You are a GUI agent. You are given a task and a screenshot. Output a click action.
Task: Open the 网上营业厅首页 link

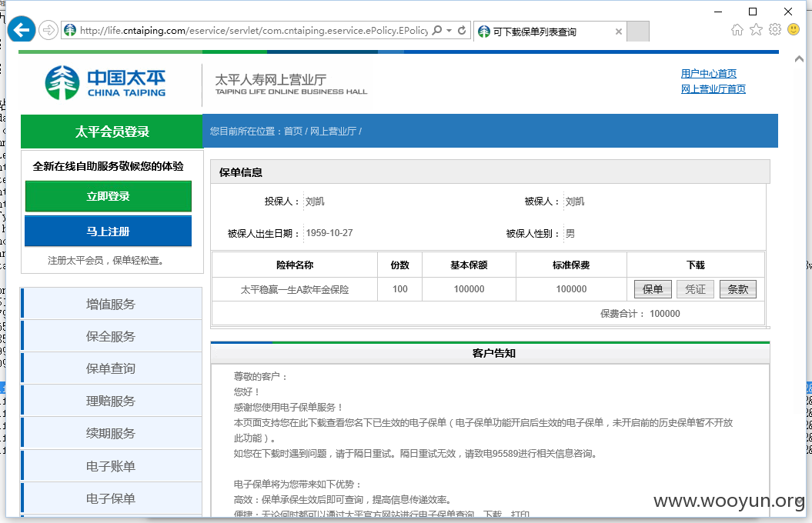tap(713, 89)
